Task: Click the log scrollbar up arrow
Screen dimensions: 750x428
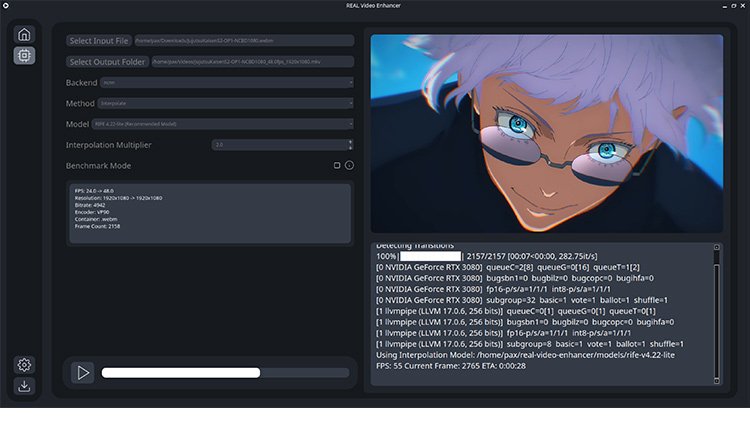Action: point(717,247)
